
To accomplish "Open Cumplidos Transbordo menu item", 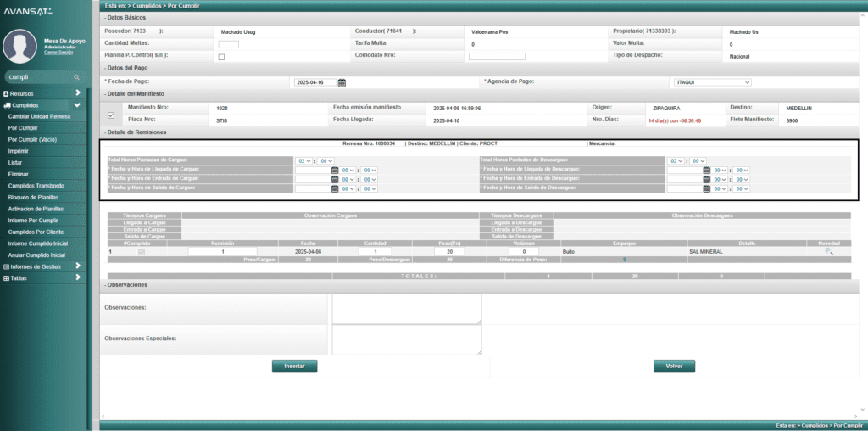I will click(x=36, y=185).
